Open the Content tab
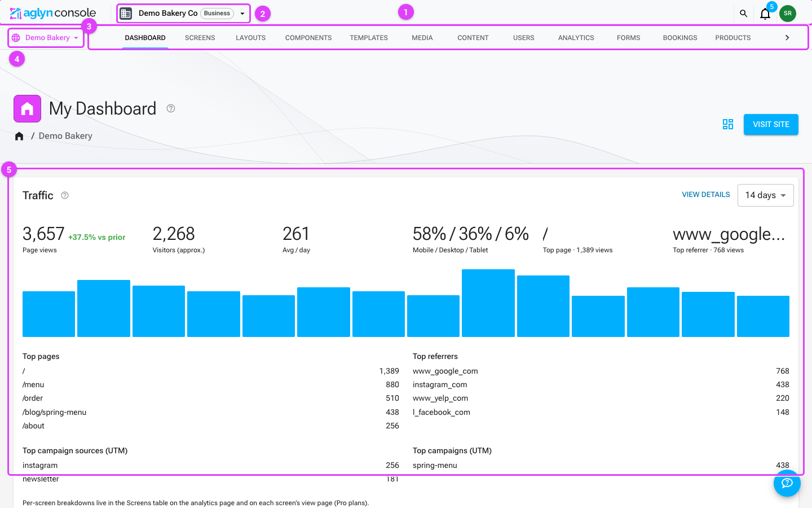812x508 pixels. (473, 38)
